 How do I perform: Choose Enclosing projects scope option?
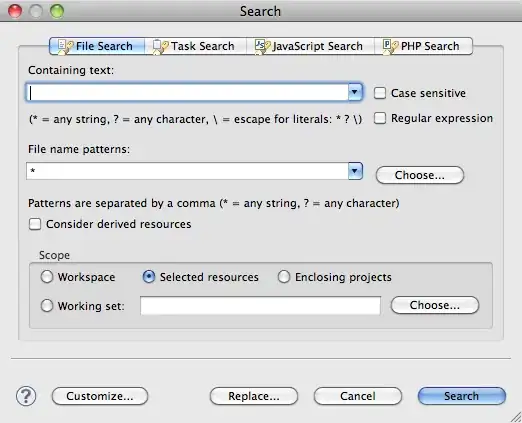(x=284, y=277)
